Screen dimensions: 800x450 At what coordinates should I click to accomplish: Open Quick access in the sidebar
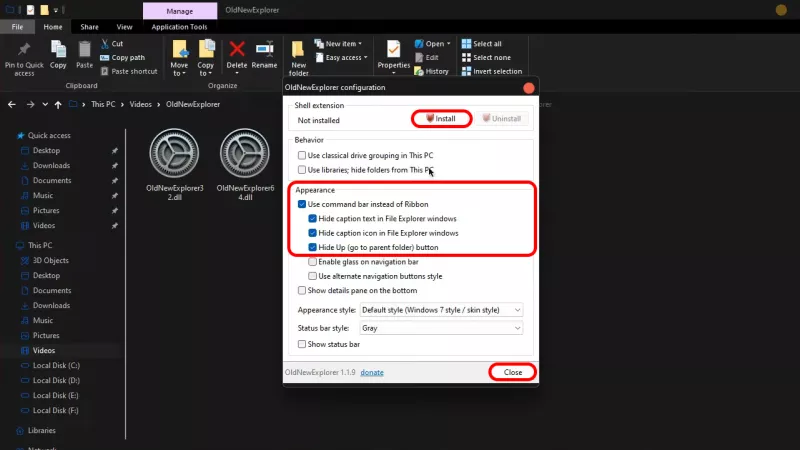49,135
